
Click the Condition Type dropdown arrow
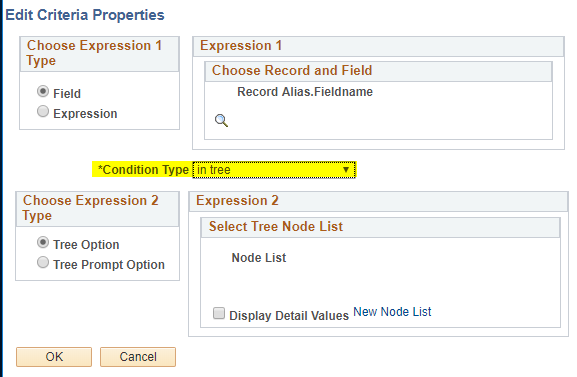[346, 170]
